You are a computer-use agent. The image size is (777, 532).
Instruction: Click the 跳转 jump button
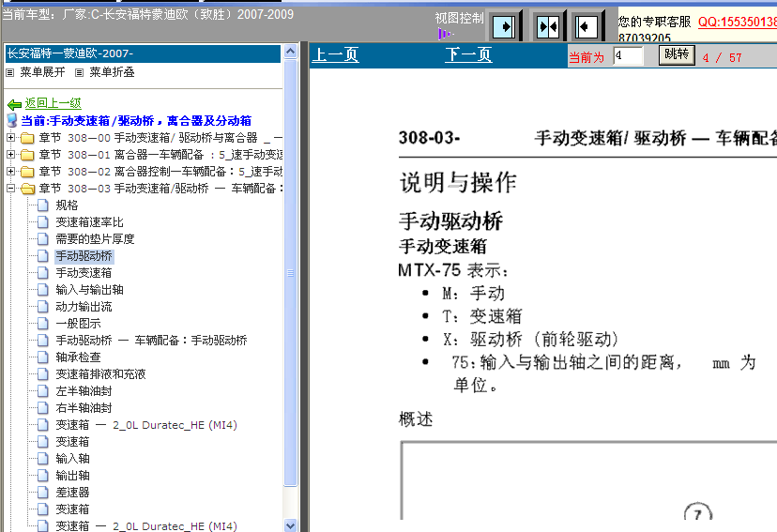coord(677,54)
